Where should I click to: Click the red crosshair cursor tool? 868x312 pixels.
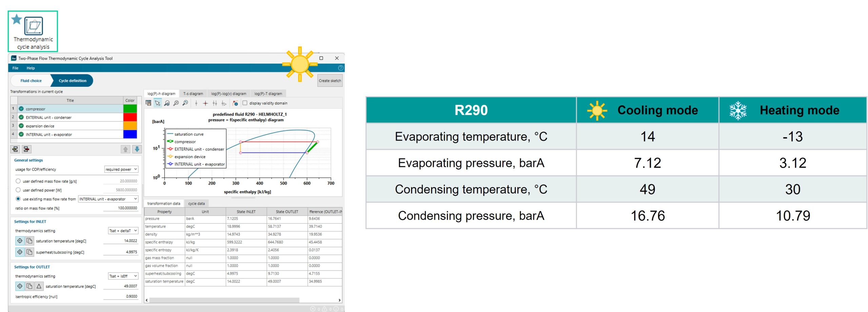[x=205, y=103]
